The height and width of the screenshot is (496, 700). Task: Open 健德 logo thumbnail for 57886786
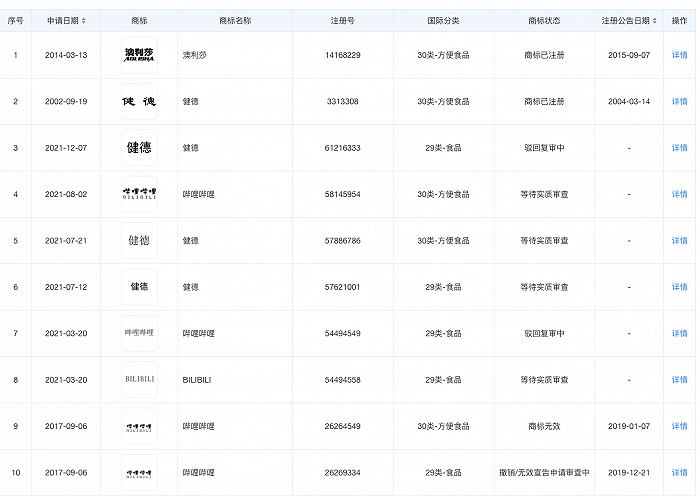point(139,241)
